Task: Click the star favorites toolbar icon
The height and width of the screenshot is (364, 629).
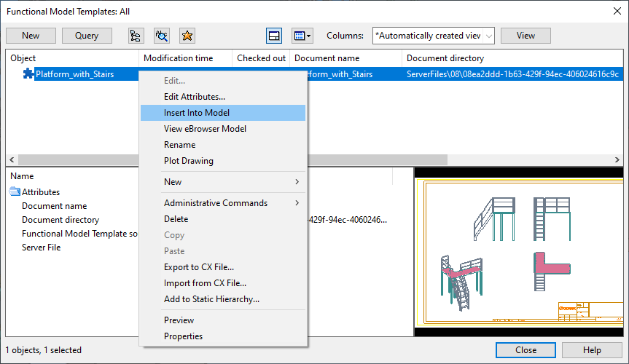Action: coord(187,36)
